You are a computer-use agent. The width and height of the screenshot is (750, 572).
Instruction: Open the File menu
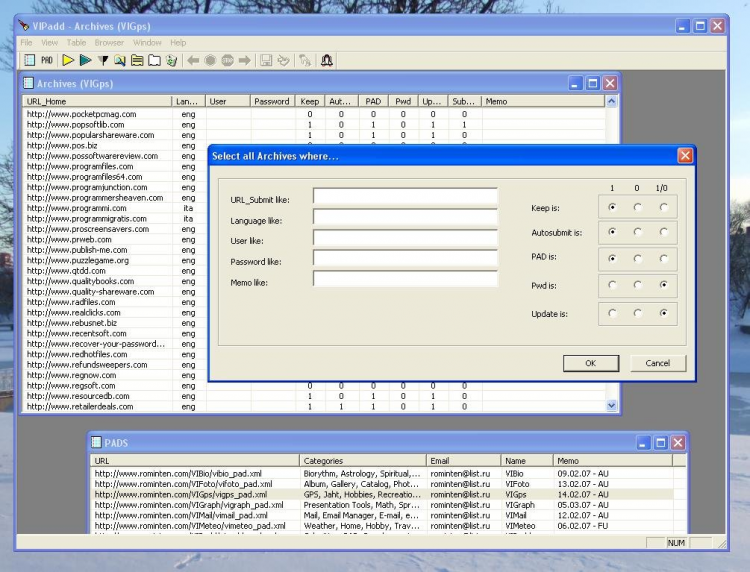[26, 43]
